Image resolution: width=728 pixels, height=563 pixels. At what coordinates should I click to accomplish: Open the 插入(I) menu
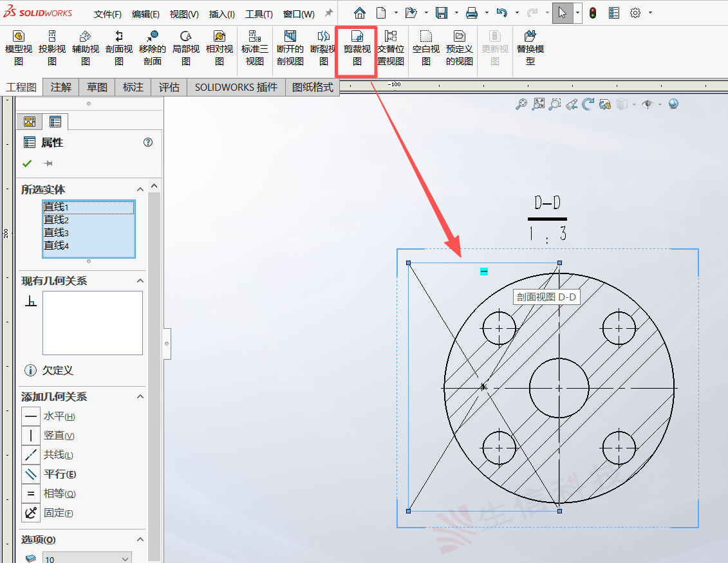[x=222, y=14]
